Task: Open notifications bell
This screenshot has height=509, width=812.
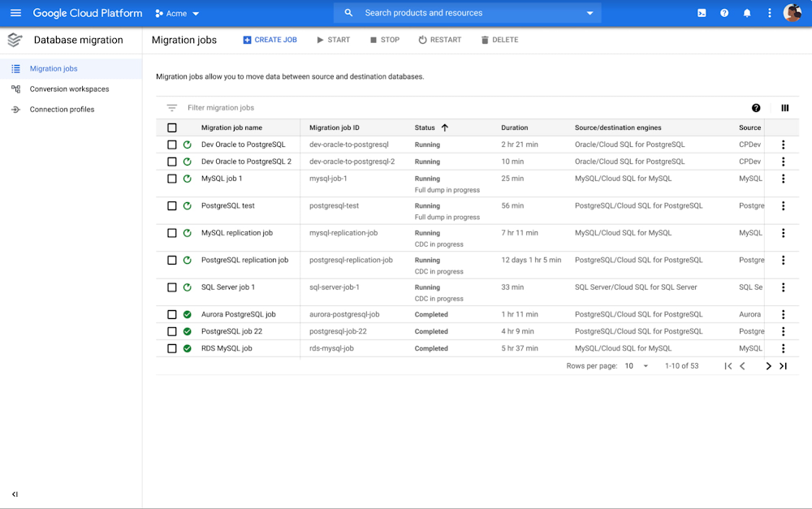Action: coord(747,13)
